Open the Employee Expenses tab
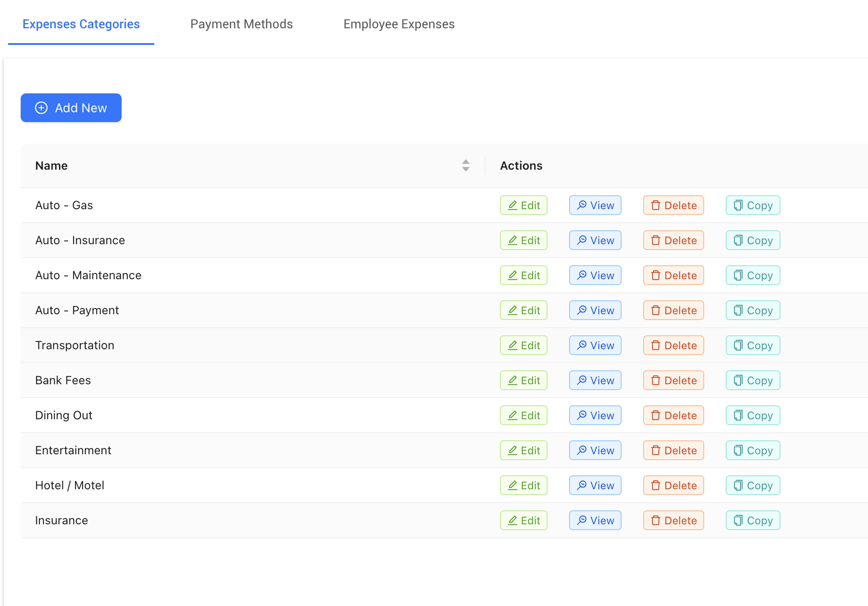Image resolution: width=868 pixels, height=606 pixels. click(x=399, y=24)
